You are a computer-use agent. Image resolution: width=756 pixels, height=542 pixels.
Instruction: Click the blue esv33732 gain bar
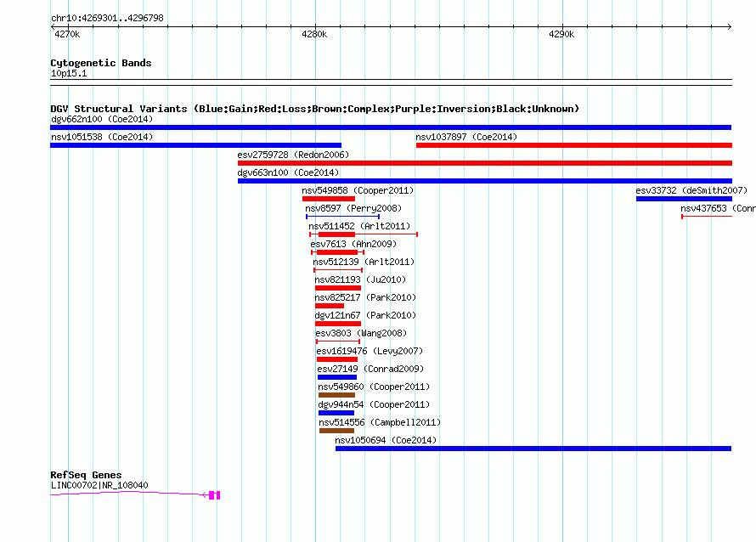(x=684, y=199)
